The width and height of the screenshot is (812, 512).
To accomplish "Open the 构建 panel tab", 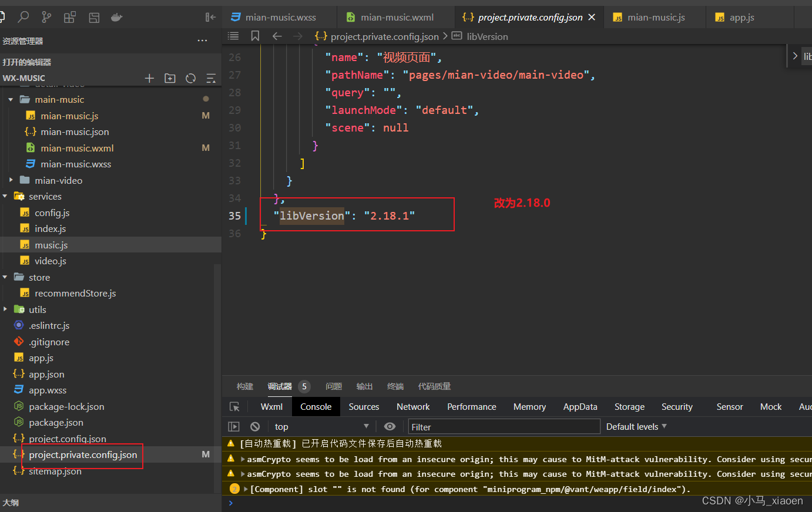I will 245,386.
